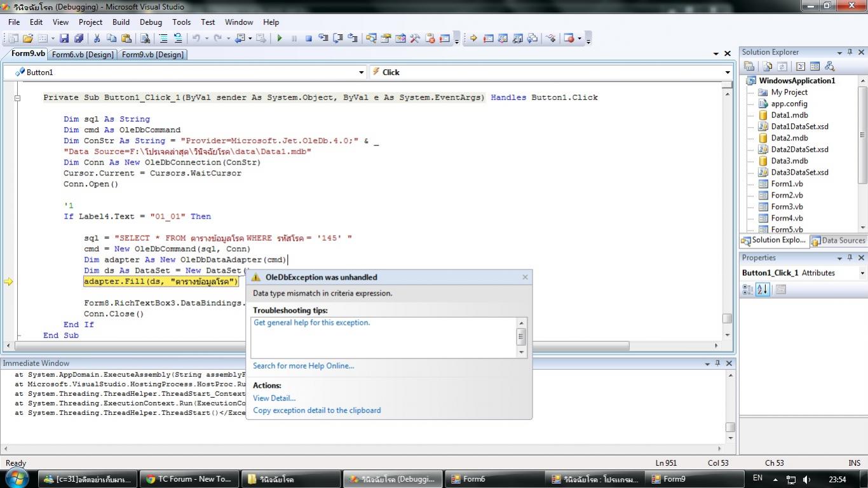
Task: Continue debugging with green play icon
Action: [x=280, y=38]
